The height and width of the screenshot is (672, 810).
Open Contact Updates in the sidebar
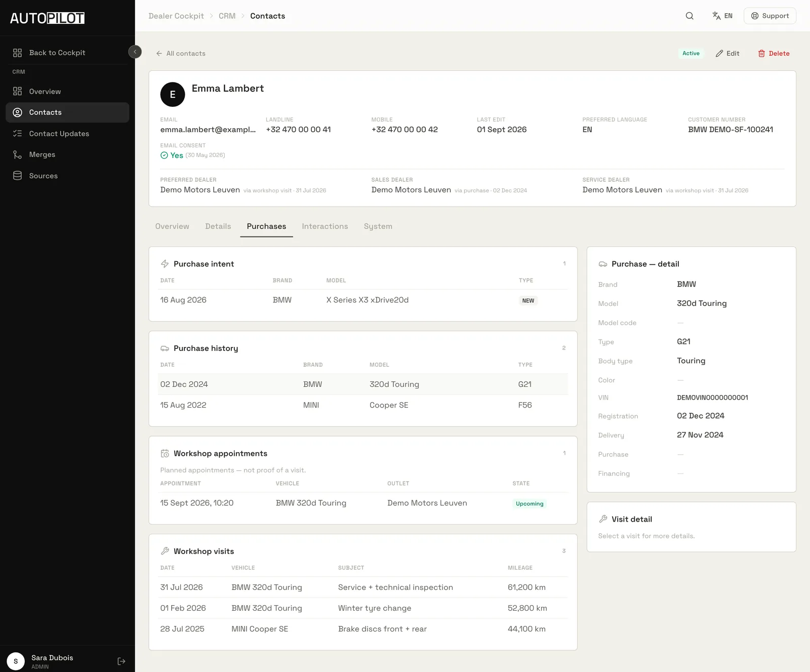click(67, 134)
